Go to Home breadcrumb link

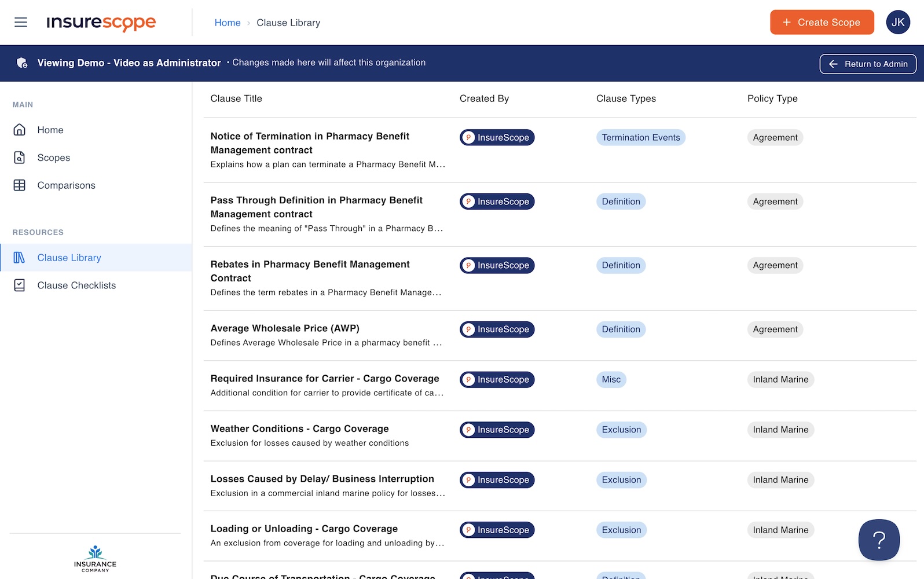[x=227, y=23]
